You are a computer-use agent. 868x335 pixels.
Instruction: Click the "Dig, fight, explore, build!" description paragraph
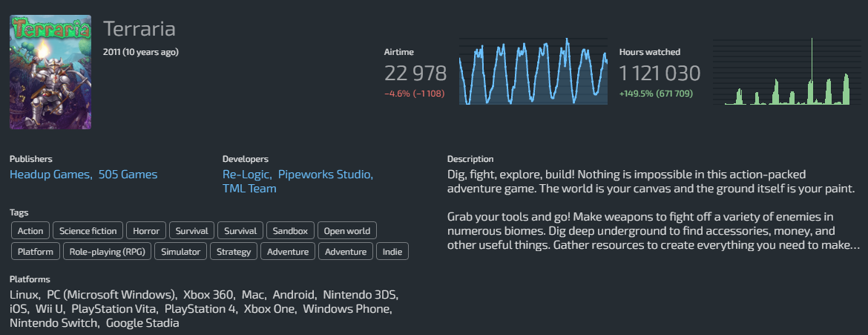(651, 182)
